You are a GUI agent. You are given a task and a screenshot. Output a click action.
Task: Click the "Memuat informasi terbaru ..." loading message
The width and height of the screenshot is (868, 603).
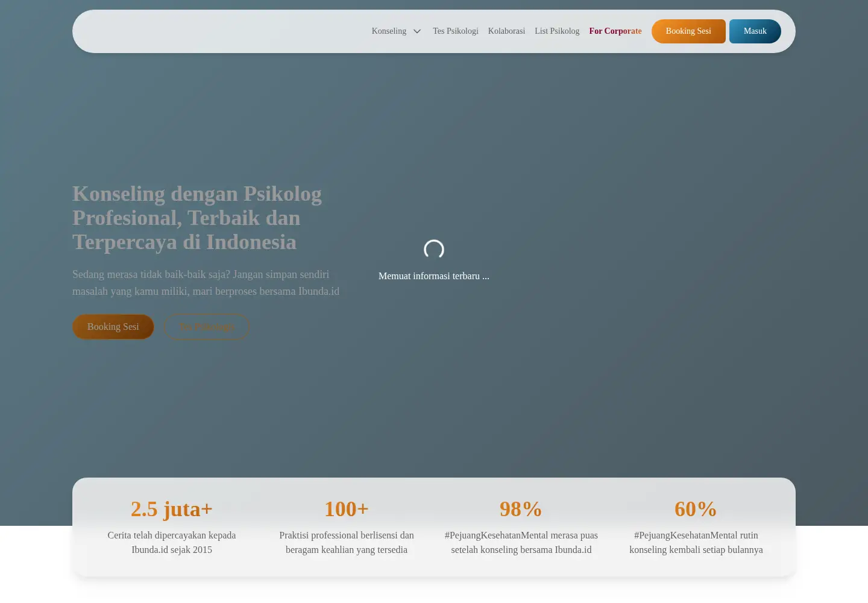434,276
